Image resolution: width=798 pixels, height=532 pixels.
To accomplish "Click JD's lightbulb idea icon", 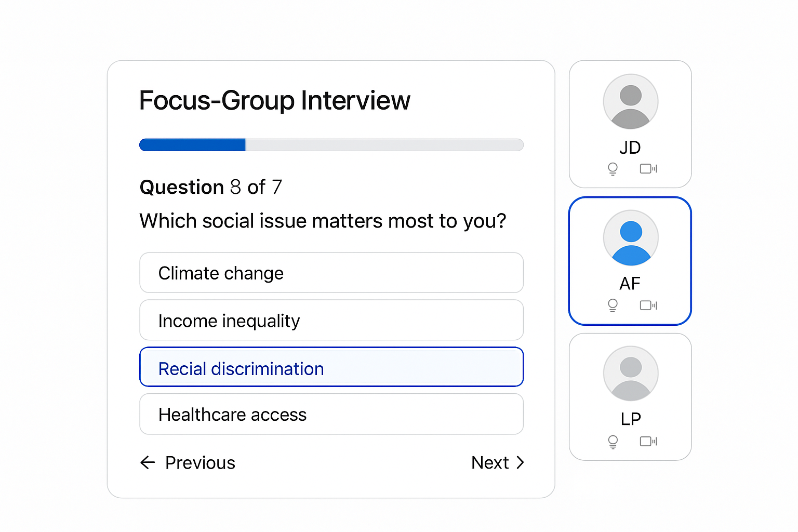I will tap(613, 169).
